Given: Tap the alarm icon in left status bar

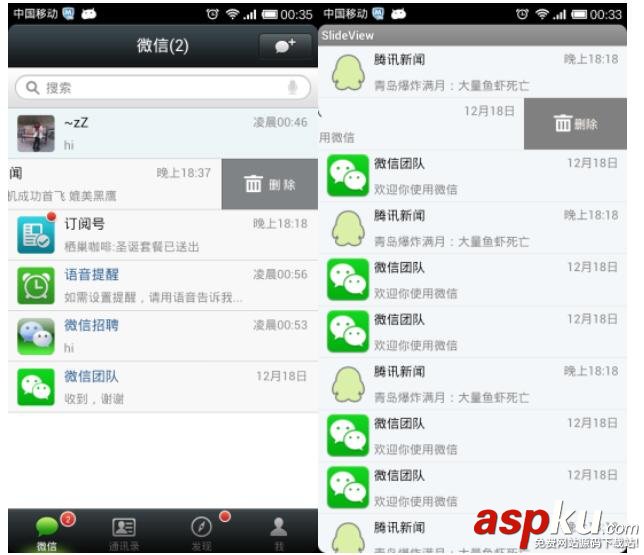Looking at the screenshot, I should 212,14.
